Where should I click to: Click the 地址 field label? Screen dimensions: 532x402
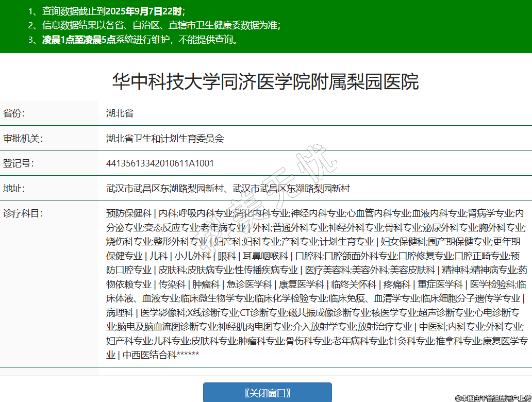14,189
